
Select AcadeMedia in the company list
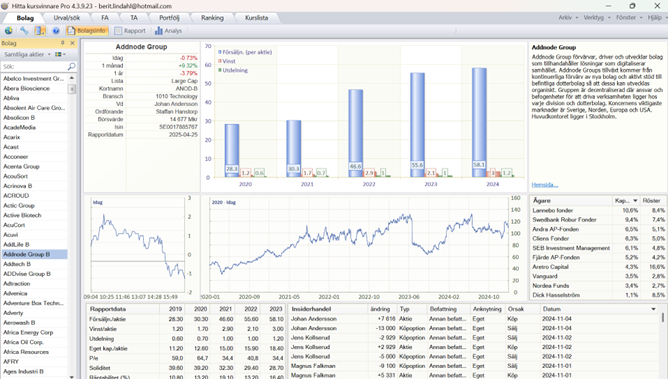pyautogui.click(x=34, y=127)
